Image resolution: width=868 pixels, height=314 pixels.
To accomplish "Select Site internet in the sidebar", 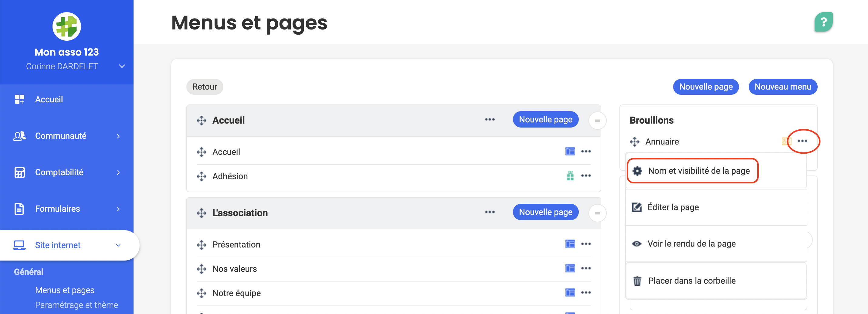I will tap(69, 245).
